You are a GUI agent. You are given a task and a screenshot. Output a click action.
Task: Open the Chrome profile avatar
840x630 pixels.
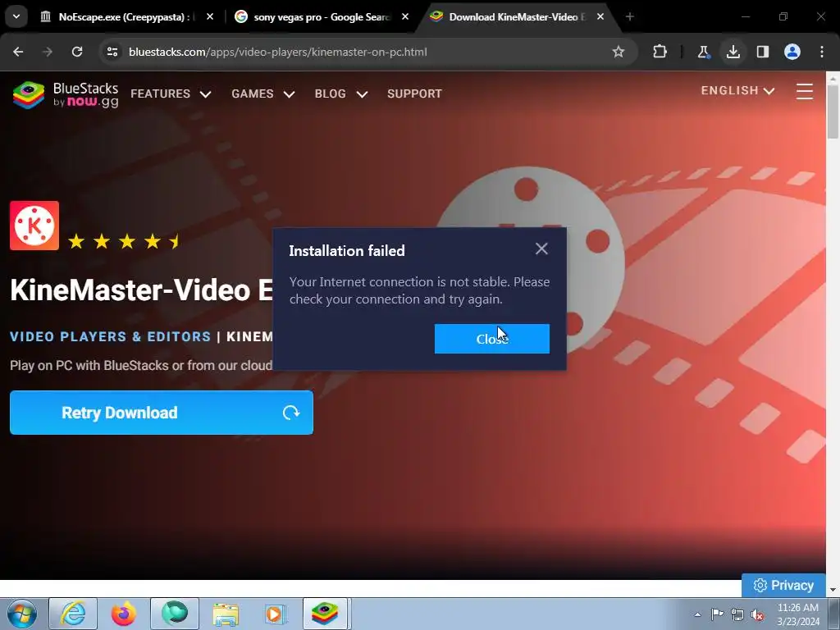pyautogui.click(x=792, y=52)
